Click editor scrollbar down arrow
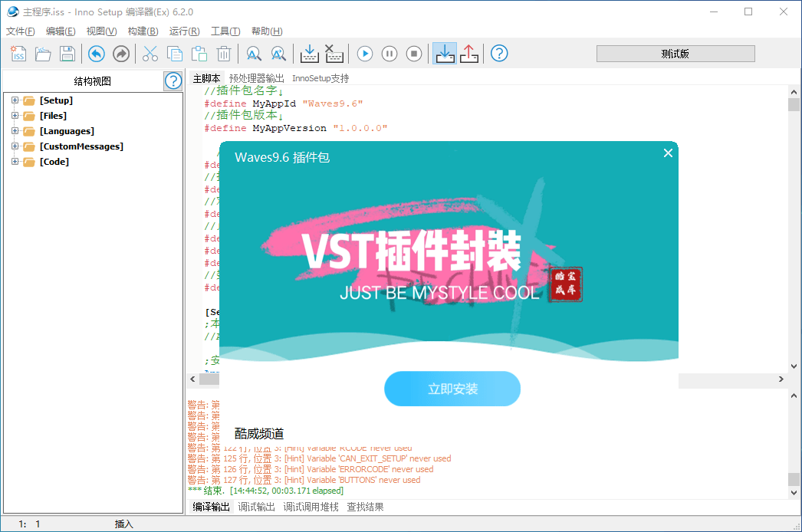Viewport: 802px width, 532px height. (794, 366)
